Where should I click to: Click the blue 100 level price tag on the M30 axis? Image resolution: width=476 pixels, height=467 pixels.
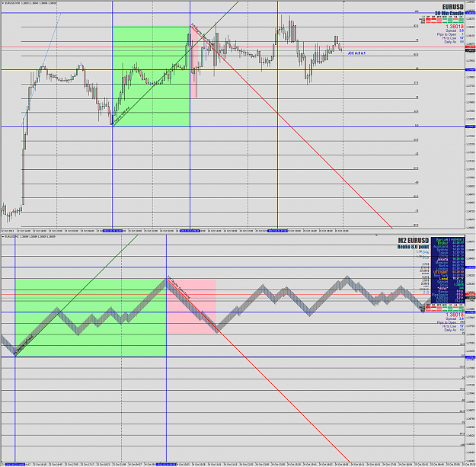(470, 13)
